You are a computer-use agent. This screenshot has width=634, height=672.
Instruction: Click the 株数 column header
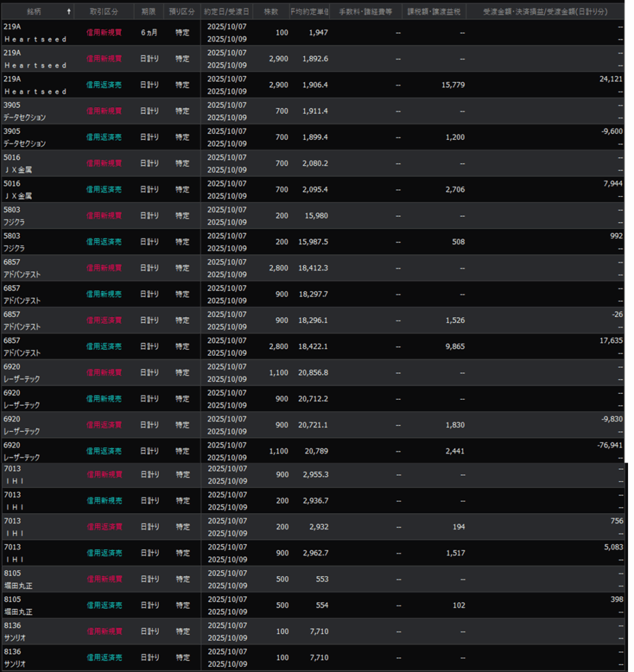click(x=271, y=12)
